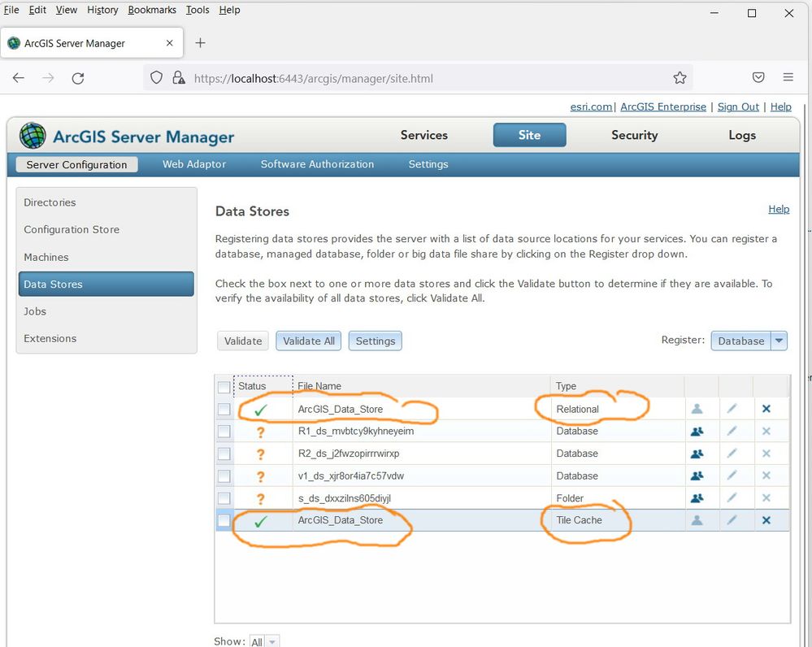Image resolution: width=812 pixels, height=647 pixels.
Task: Bookmark this page with the star icon
Action: (680, 78)
